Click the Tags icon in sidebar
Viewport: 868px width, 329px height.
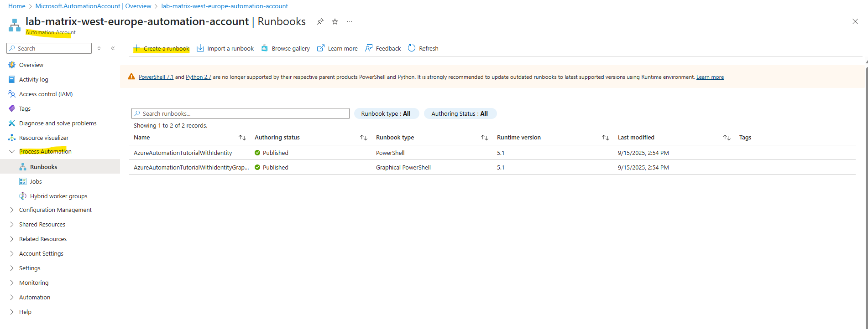point(12,108)
